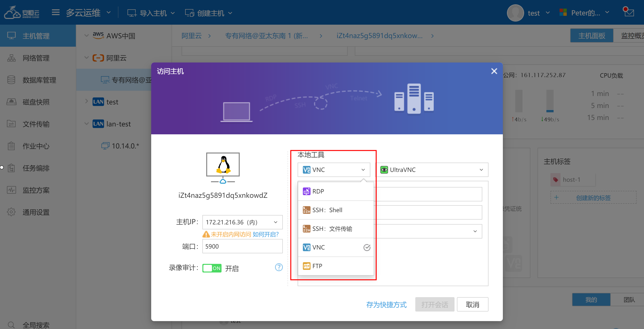This screenshot has height=329, width=644.
Task: Expand the test LAN tree node
Action: [87, 101]
